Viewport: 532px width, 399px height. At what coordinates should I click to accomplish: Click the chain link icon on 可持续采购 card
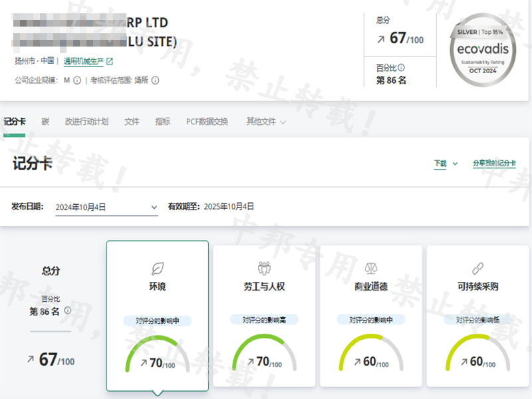click(x=477, y=268)
